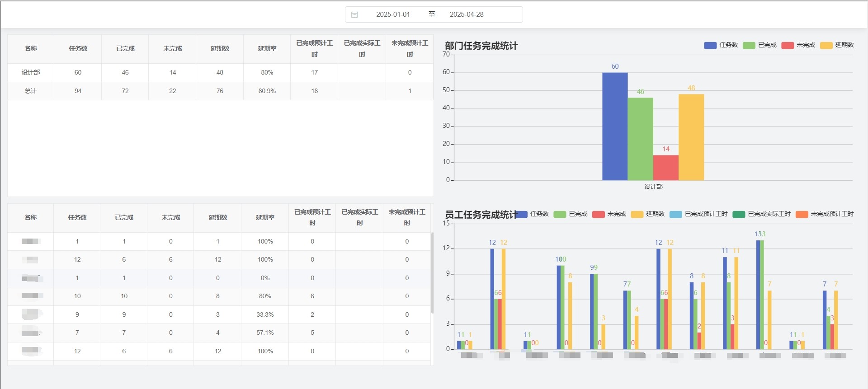
Task: Click 延期率 column header in department table
Action: pos(267,49)
